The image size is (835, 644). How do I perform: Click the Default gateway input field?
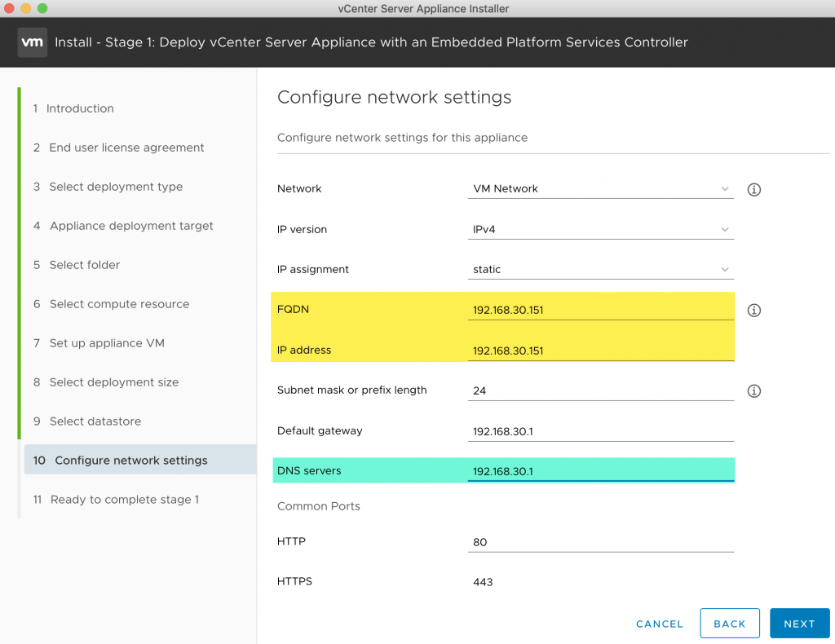pos(601,430)
